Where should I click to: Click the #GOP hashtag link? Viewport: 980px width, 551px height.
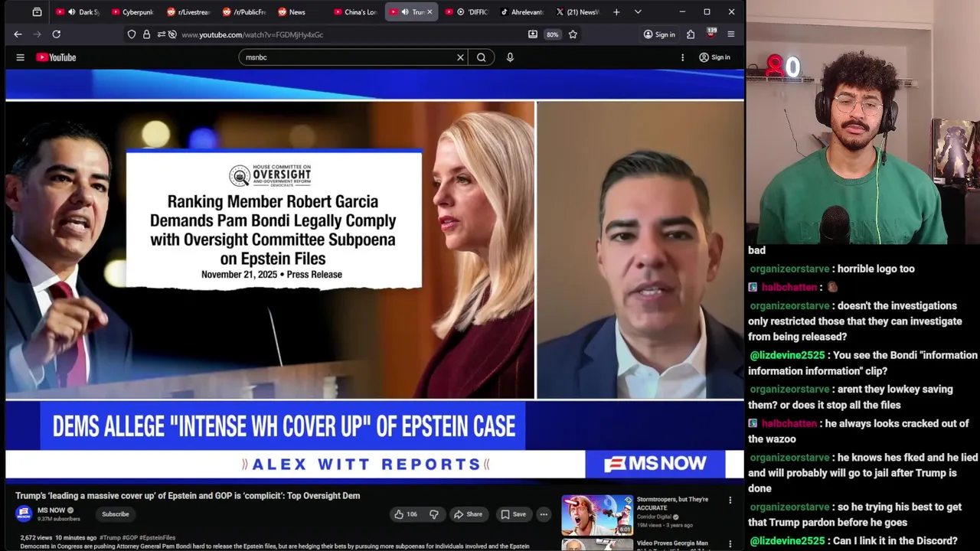[x=129, y=538]
